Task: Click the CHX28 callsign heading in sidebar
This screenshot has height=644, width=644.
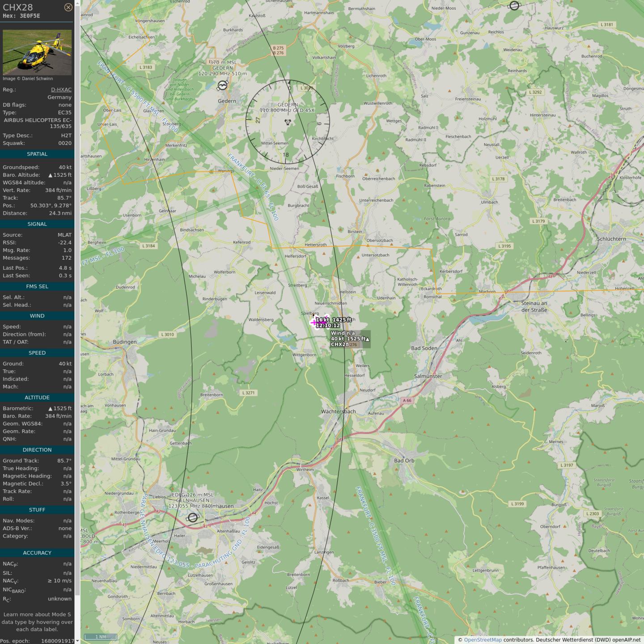Action: point(18,7)
